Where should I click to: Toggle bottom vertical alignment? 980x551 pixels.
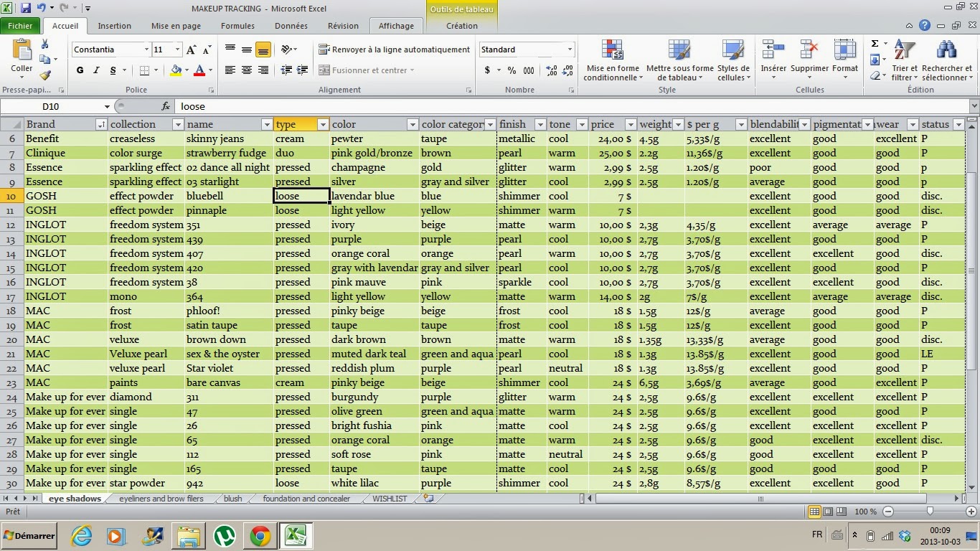tap(263, 50)
